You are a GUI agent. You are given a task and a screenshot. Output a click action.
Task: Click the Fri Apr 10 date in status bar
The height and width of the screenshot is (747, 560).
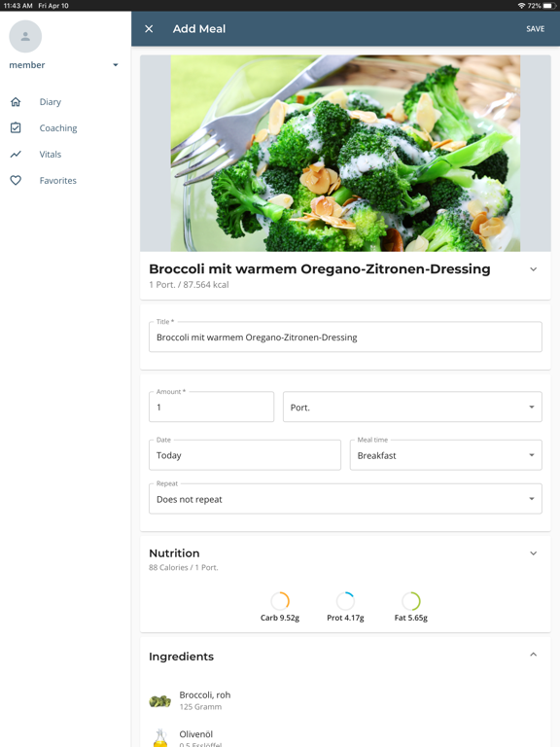click(x=53, y=6)
